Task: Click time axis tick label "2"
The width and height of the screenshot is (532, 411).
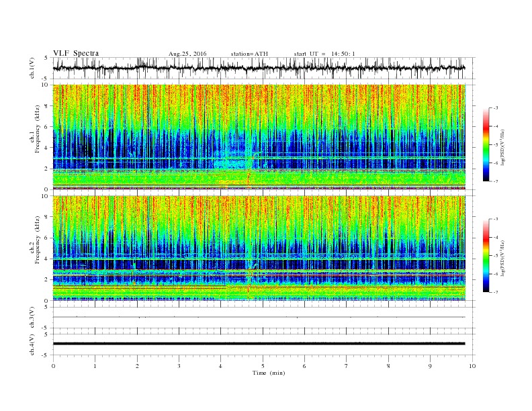Action: pos(137,366)
